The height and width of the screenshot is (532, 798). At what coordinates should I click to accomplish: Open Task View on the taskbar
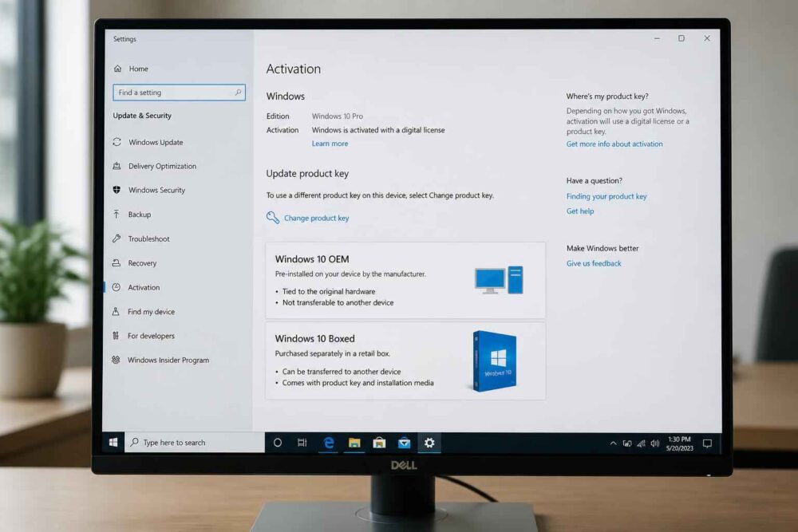click(x=302, y=443)
